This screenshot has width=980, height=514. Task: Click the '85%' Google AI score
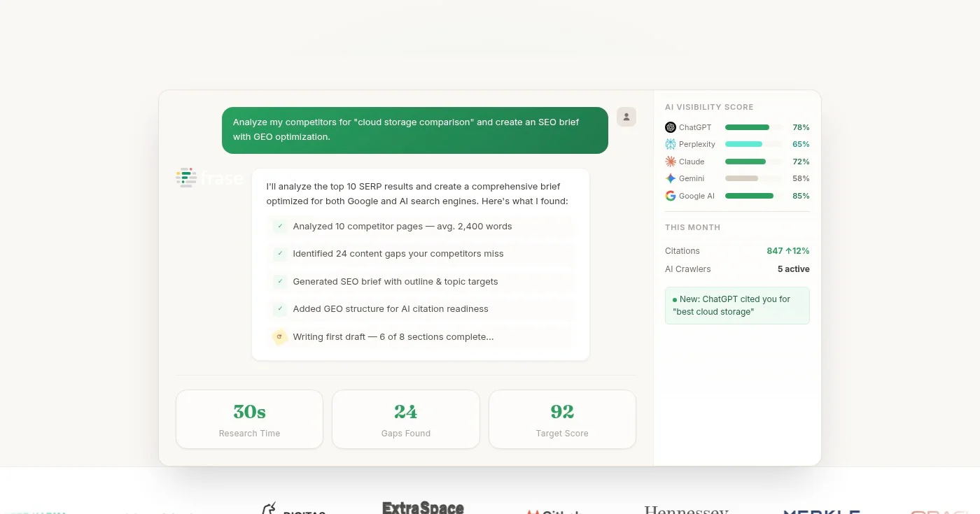point(801,196)
